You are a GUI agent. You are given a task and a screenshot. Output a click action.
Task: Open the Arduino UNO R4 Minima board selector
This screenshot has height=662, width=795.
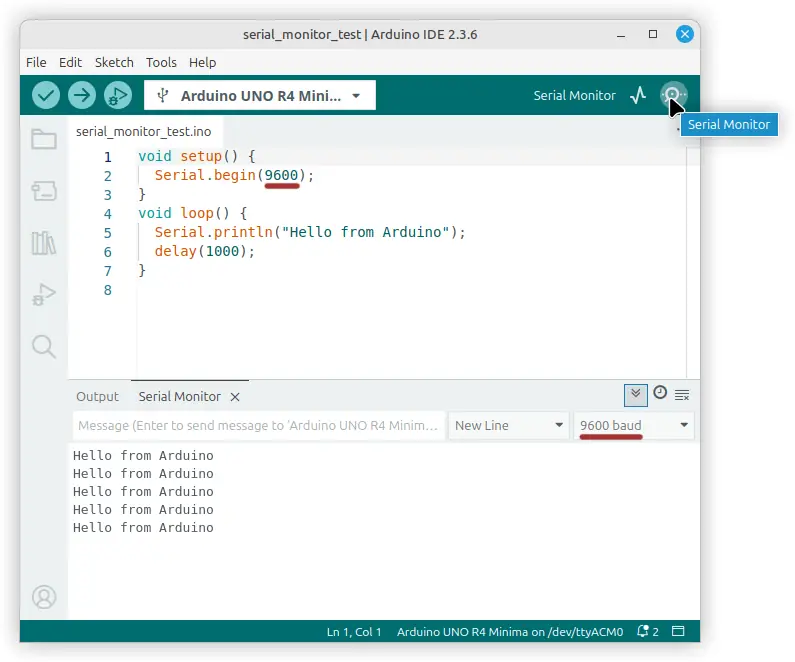260,96
